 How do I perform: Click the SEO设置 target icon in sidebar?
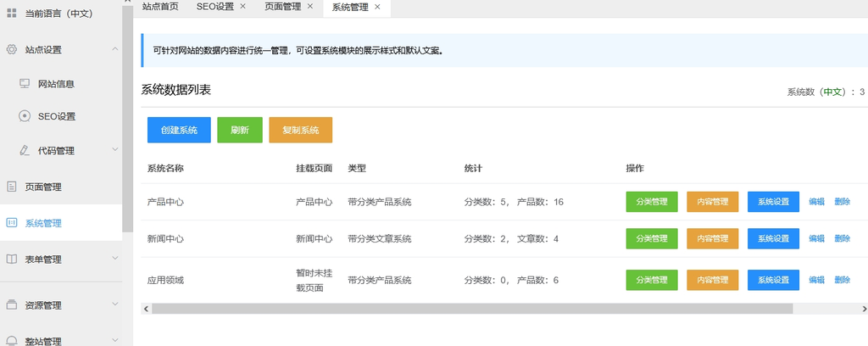click(x=25, y=116)
